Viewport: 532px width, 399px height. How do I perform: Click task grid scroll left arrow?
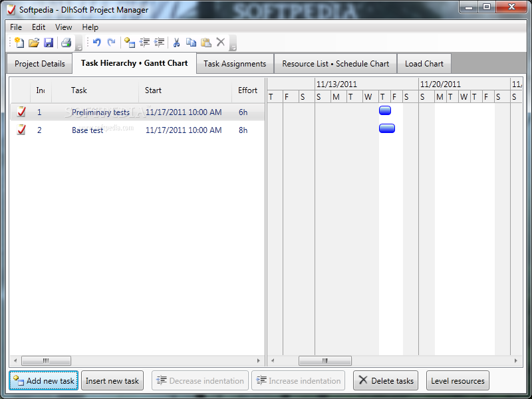[x=15, y=360]
